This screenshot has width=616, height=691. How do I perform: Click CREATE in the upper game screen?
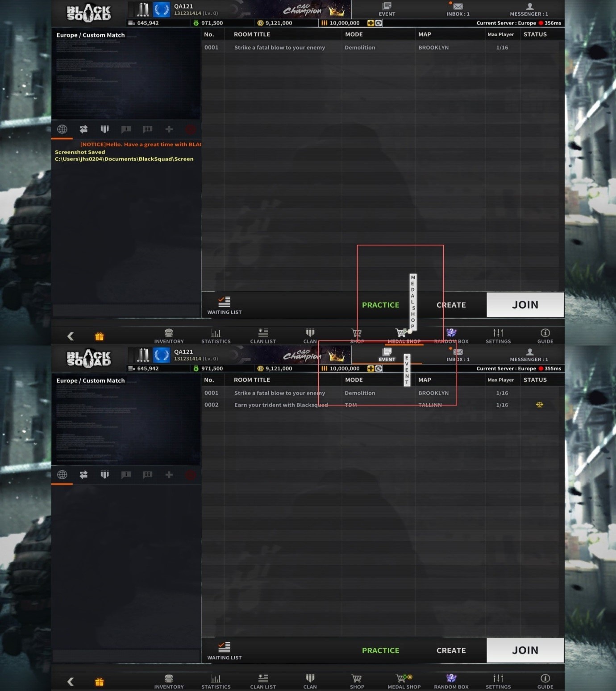tap(451, 305)
